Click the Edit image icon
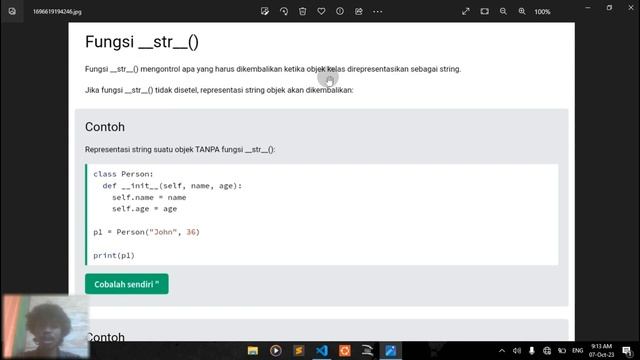This screenshot has height=360, width=640. [265, 11]
